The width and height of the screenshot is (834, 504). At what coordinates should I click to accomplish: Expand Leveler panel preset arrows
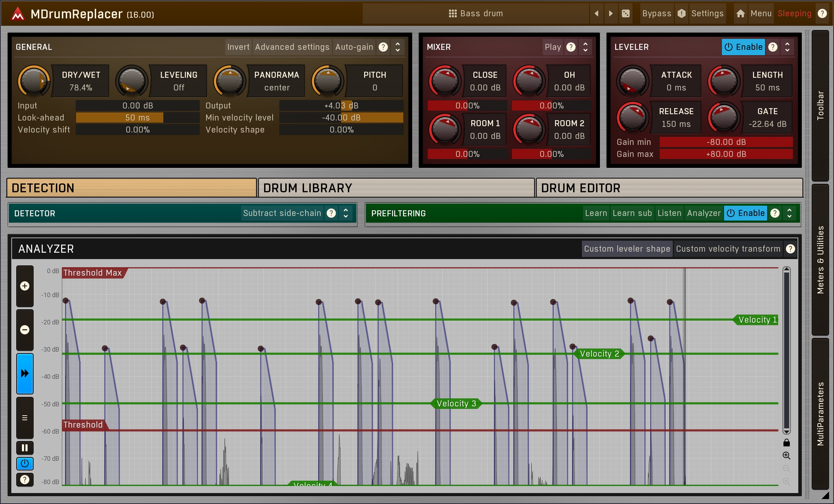coord(787,47)
